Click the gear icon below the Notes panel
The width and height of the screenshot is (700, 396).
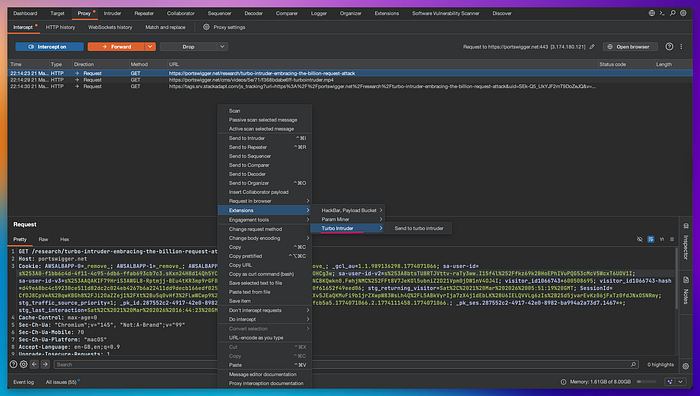686,366
